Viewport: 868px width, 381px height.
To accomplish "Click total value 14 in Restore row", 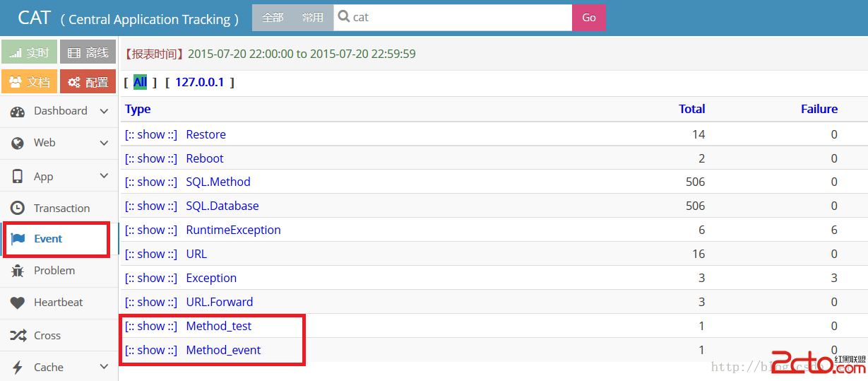I will [x=698, y=134].
